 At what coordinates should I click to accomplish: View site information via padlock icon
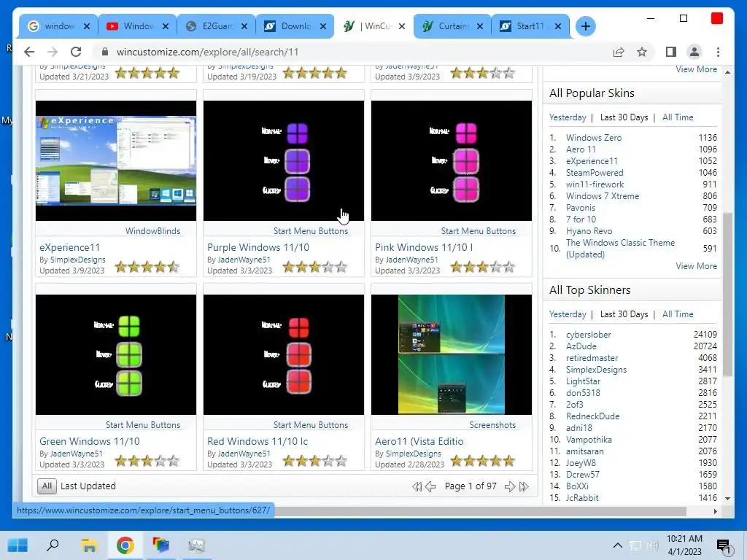click(105, 52)
